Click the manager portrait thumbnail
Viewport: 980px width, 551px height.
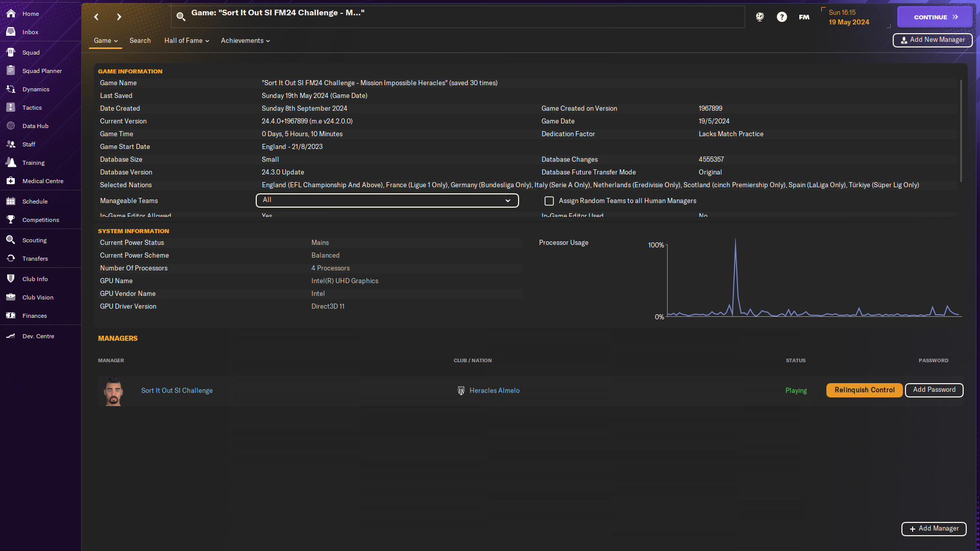pyautogui.click(x=113, y=391)
